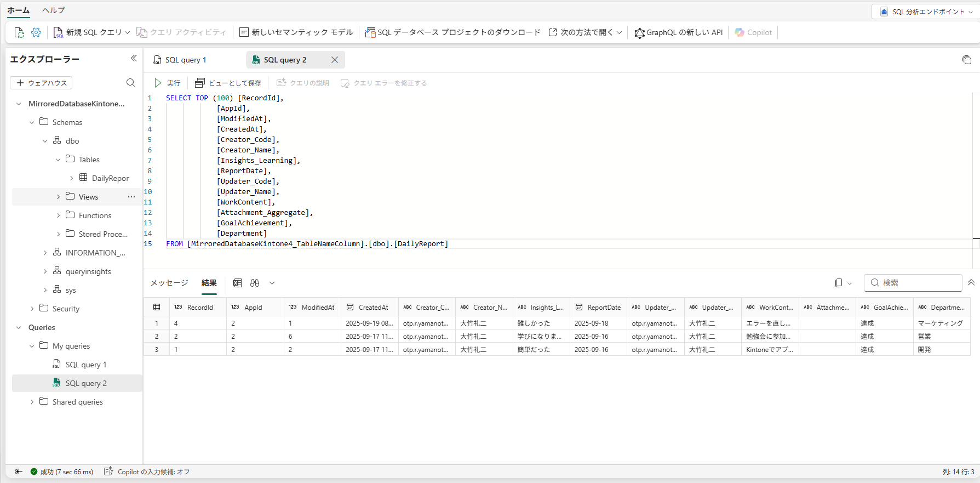Open dropdown arrow next to copy results icon
This screenshot has height=483, width=980.
tap(850, 283)
